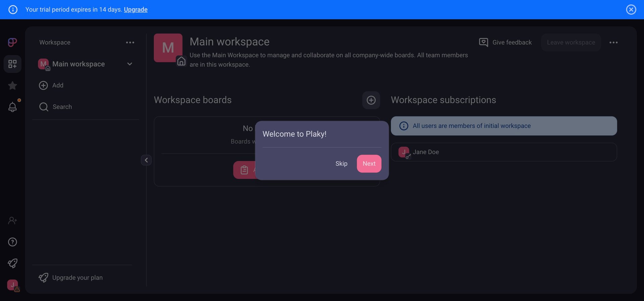Dismiss the trial period banner
This screenshot has width=644, height=301.
point(631,9)
